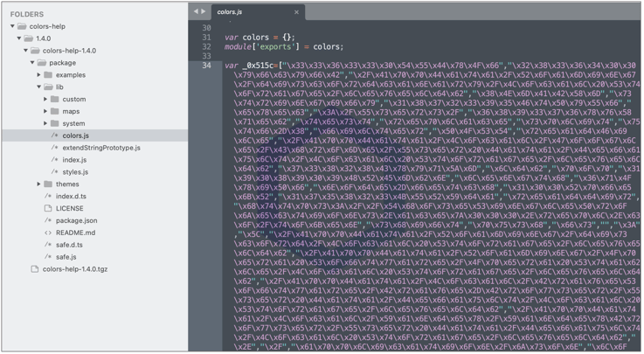Expand the themes folder
The height and width of the screenshot is (354, 644).
40,184
